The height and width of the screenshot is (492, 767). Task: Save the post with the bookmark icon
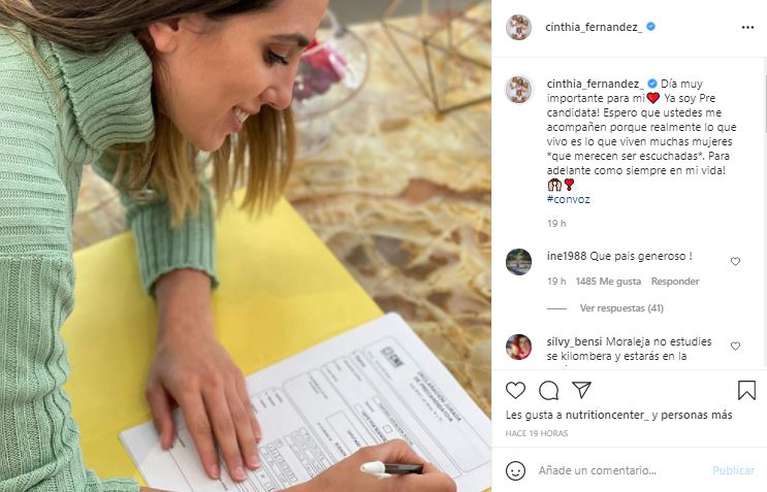click(x=746, y=390)
